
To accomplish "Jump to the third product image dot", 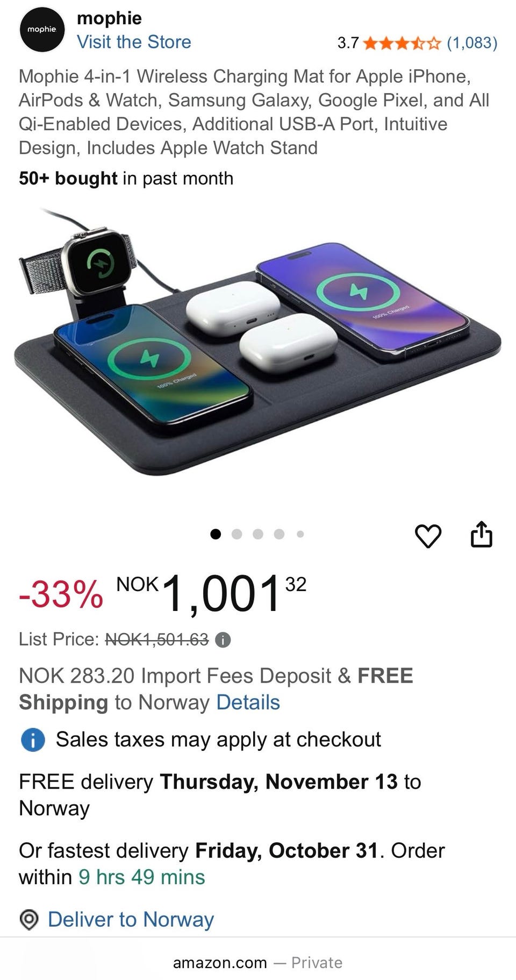I will (258, 534).
